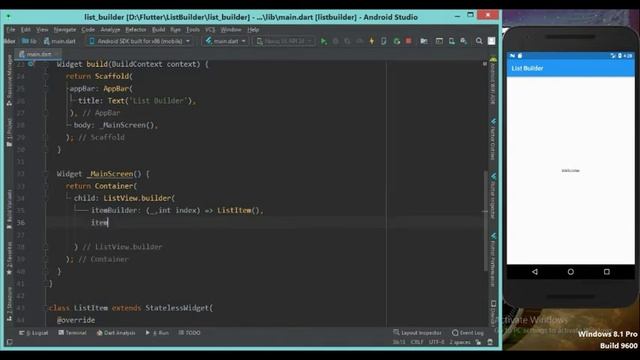Place cursor at line 36 after 'item'
640x360 pixels.
click(x=108, y=223)
